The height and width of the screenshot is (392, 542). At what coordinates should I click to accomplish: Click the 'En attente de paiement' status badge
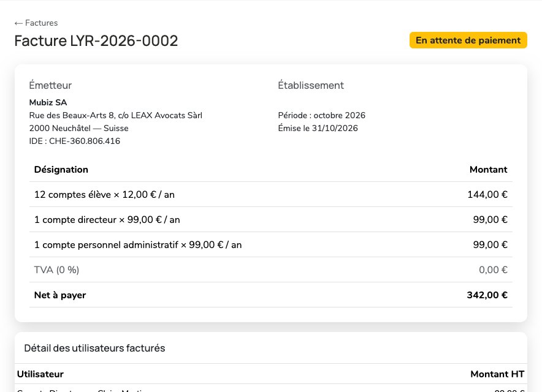tap(468, 40)
